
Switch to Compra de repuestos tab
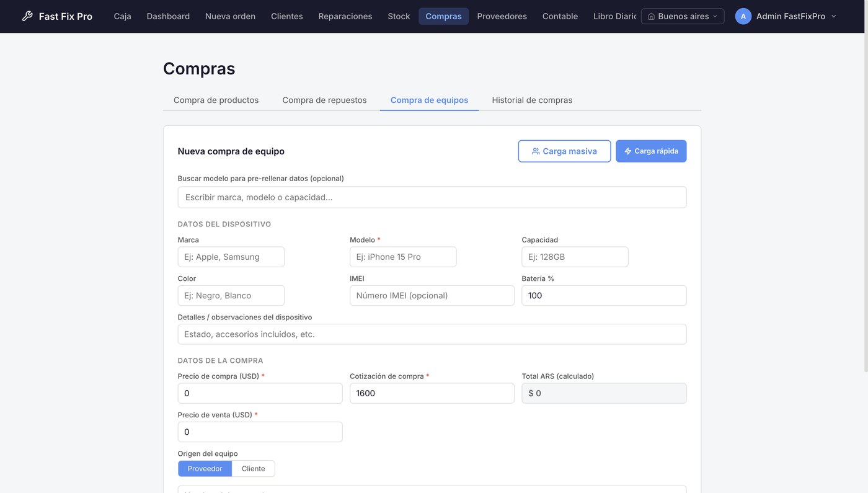(x=324, y=100)
